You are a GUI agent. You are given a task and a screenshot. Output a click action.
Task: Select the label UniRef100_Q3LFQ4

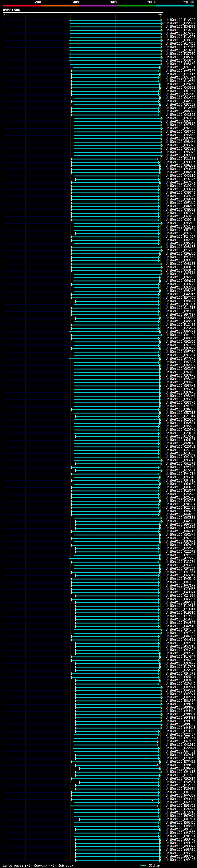pyautogui.click(x=180, y=67)
